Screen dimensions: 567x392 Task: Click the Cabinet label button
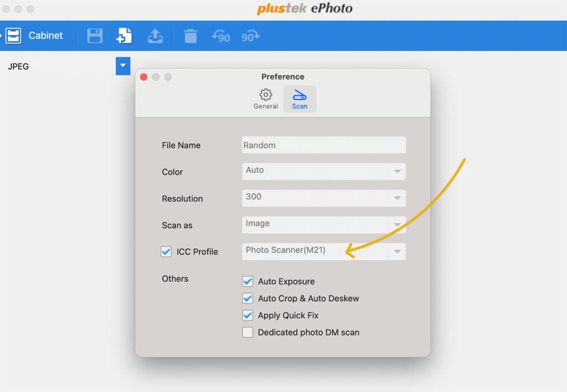(x=46, y=35)
